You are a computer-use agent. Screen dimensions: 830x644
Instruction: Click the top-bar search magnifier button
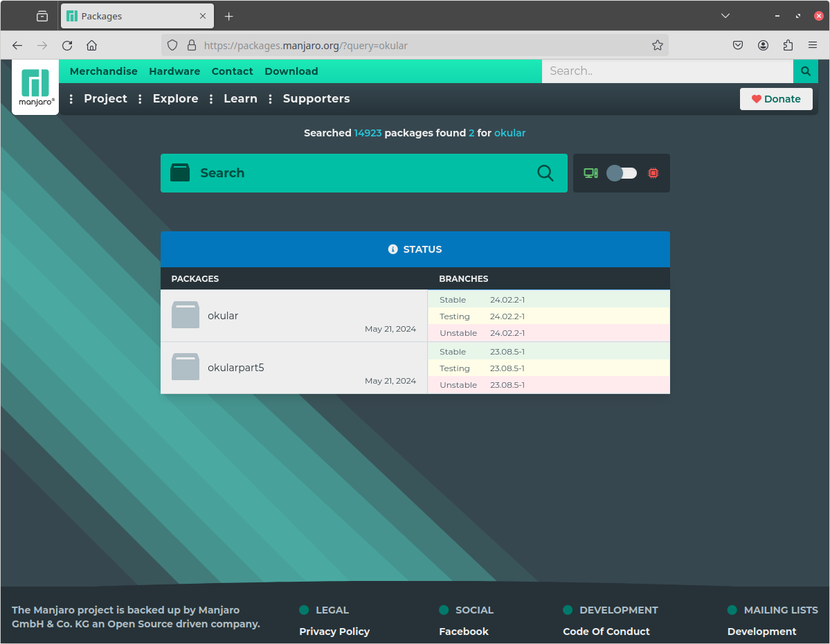(806, 71)
